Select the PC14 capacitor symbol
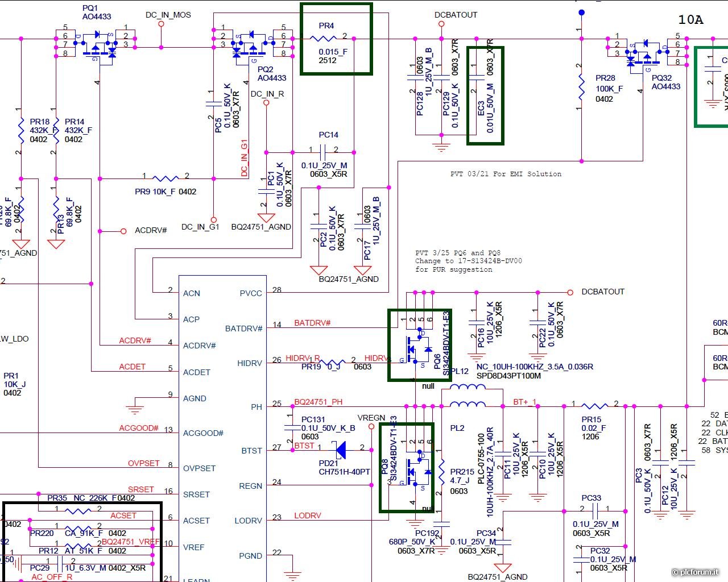The width and height of the screenshot is (728, 582). [x=323, y=152]
